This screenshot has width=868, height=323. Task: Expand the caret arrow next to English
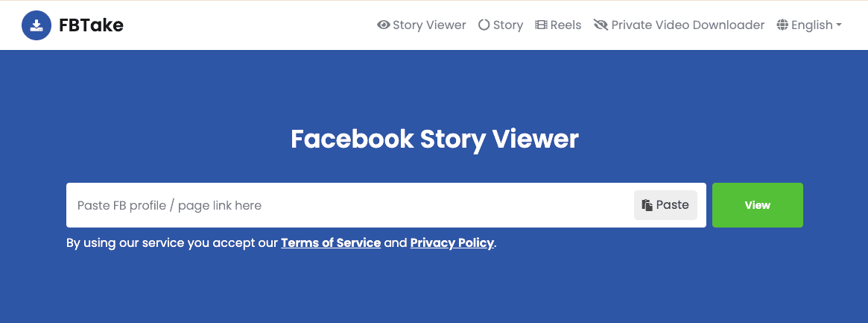[x=839, y=25]
